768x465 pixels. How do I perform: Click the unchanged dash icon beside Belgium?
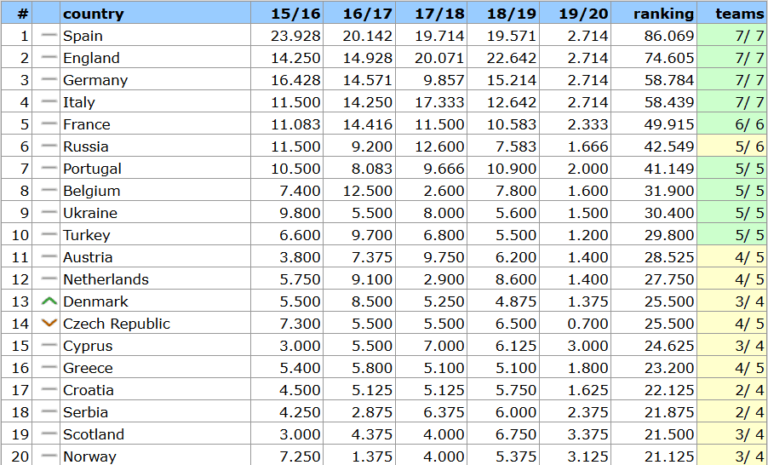(48, 190)
